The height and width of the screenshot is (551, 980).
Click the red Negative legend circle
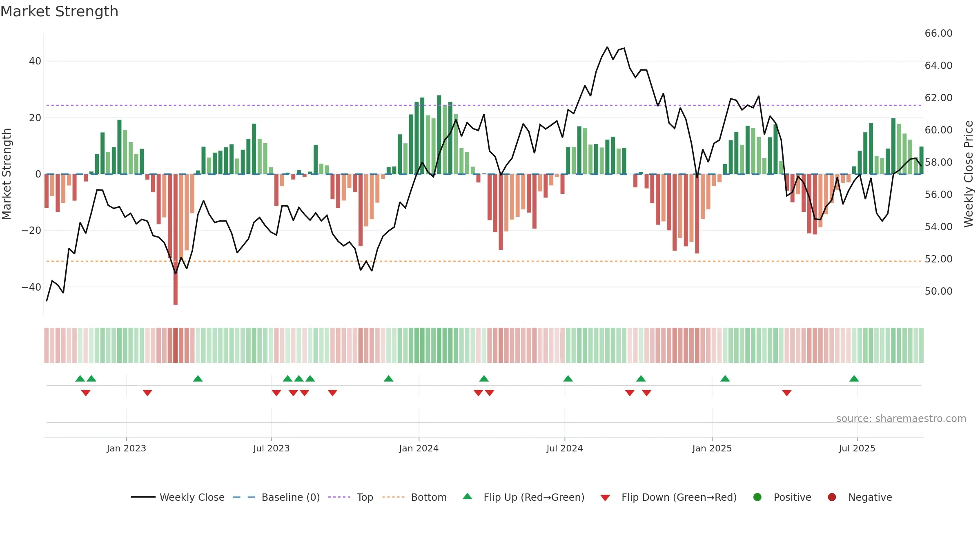(832, 497)
